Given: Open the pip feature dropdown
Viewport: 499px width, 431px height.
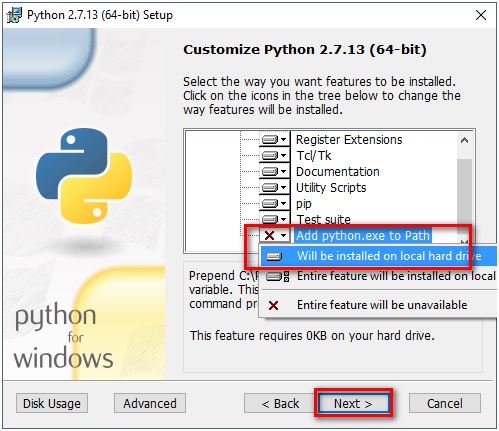Looking at the screenshot, I should pos(275,203).
